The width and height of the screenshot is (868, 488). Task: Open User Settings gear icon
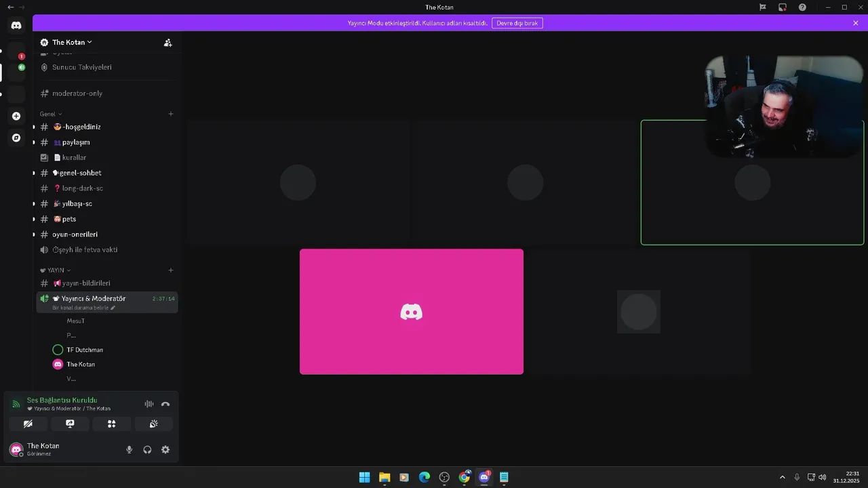165,449
